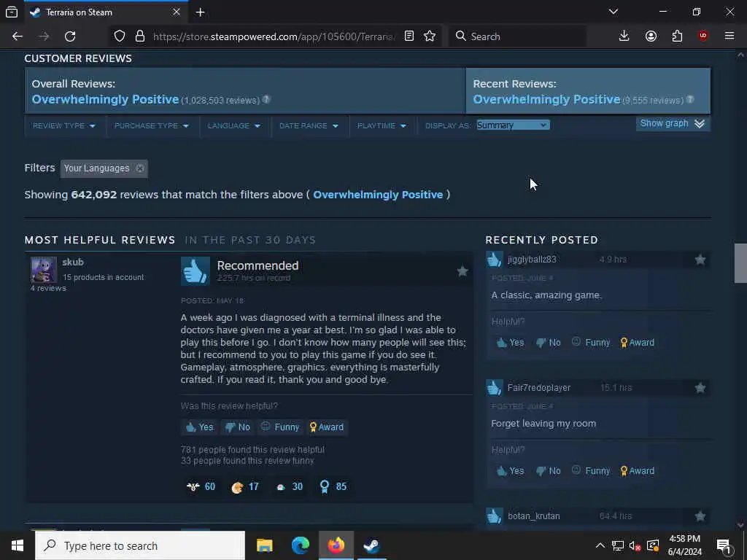The image size is (747, 560).
Task: Click the padlock site info icon
Action: point(139,36)
